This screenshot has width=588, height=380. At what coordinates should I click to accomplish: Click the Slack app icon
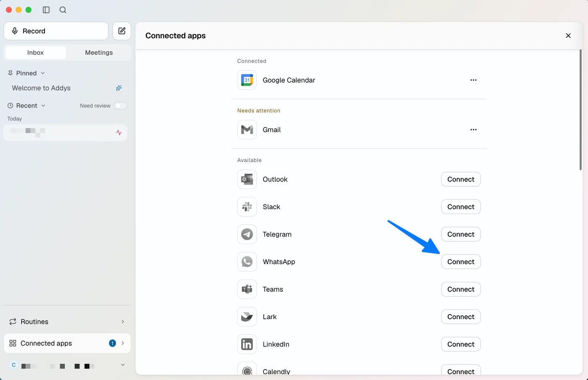tap(247, 207)
